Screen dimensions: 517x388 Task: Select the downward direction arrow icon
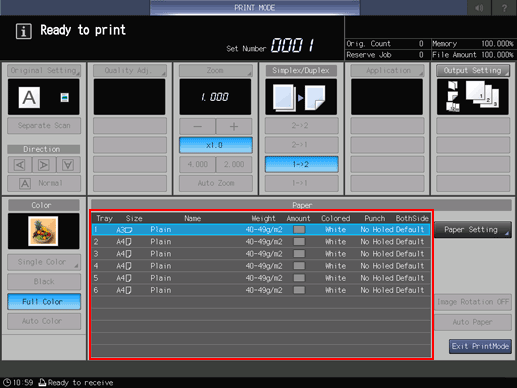(x=68, y=165)
